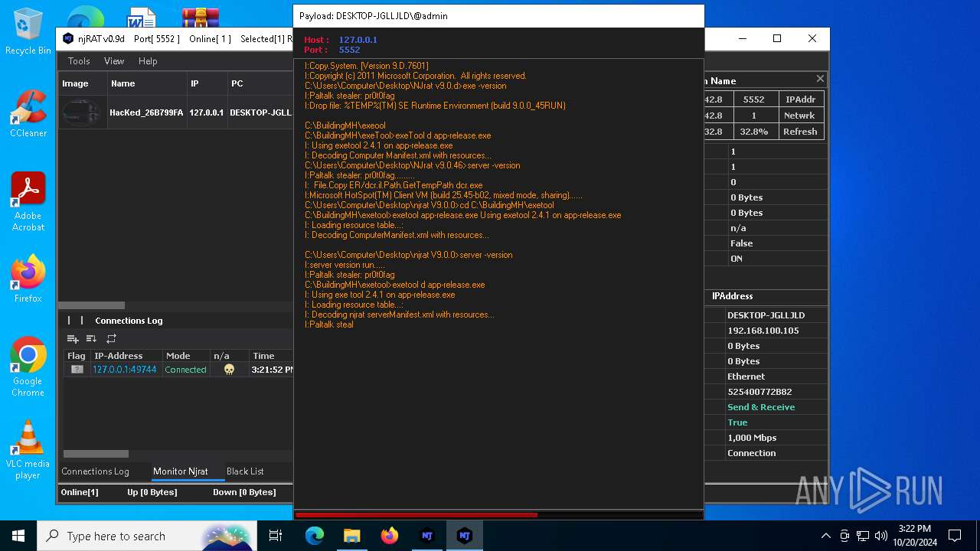Click the add-to-list icon in Connections Log toolbar
Viewport: 980px width, 551px height.
73,338
